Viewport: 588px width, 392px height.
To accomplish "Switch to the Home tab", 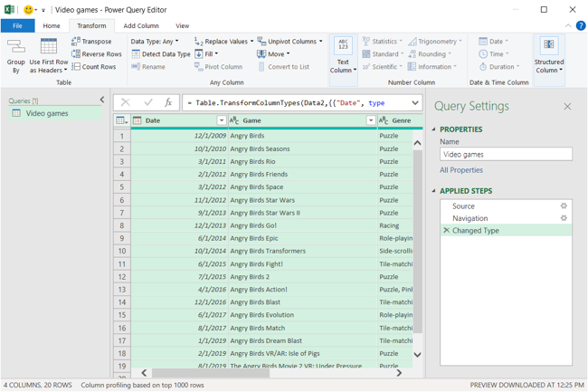I will pos(52,26).
